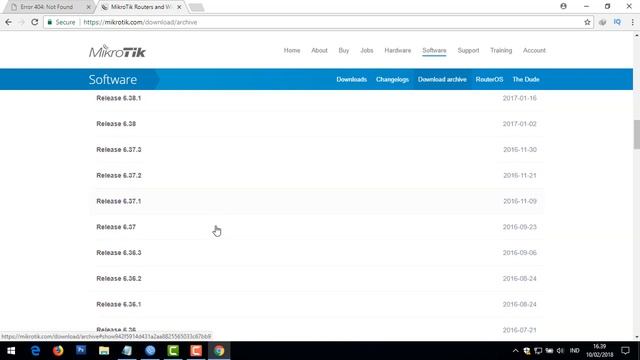Open the Home navigation item
Viewport: 640px width, 360px height.
[292, 51]
